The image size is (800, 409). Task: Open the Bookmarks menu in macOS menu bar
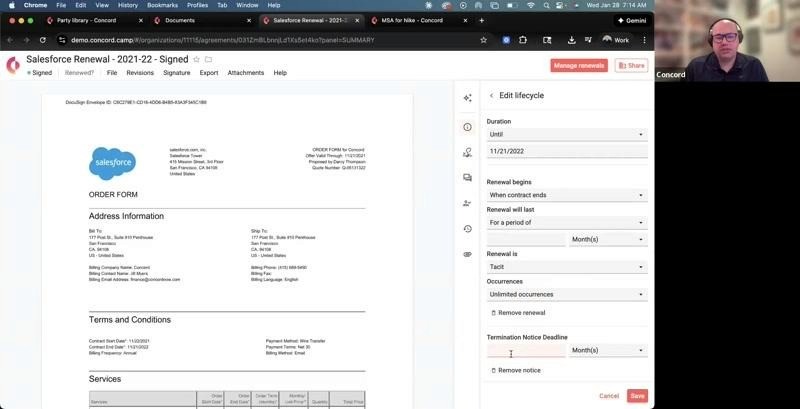pyautogui.click(x=161, y=5)
